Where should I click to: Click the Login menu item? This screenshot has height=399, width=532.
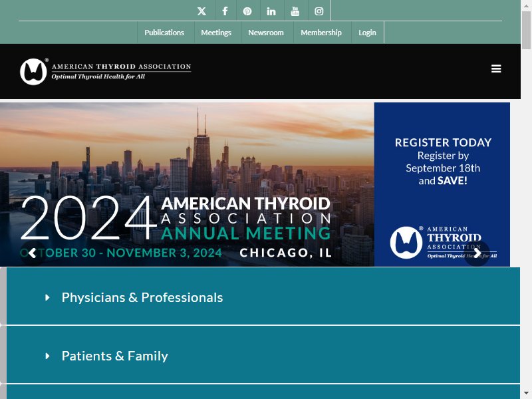click(x=368, y=33)
